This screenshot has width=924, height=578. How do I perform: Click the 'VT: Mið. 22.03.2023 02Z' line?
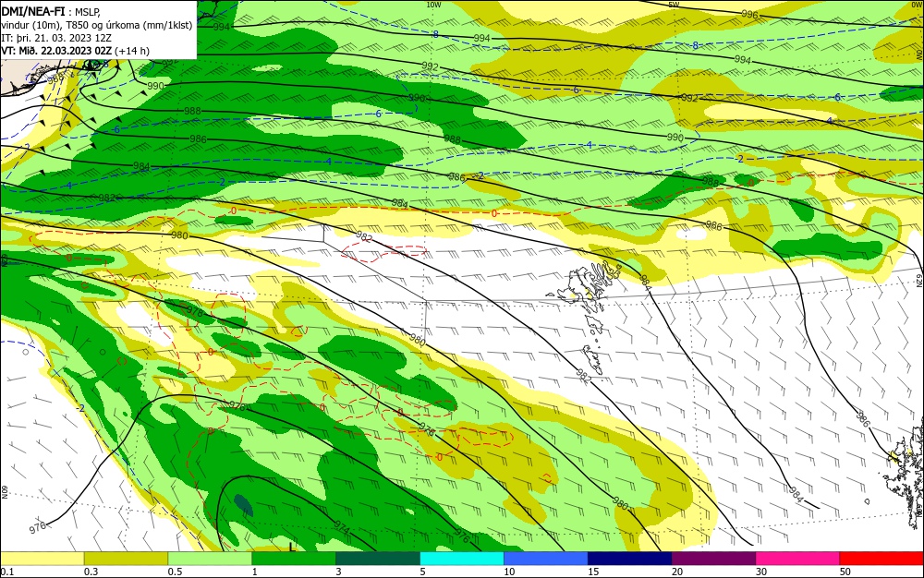pyautogui.click(x=56, y=51)
